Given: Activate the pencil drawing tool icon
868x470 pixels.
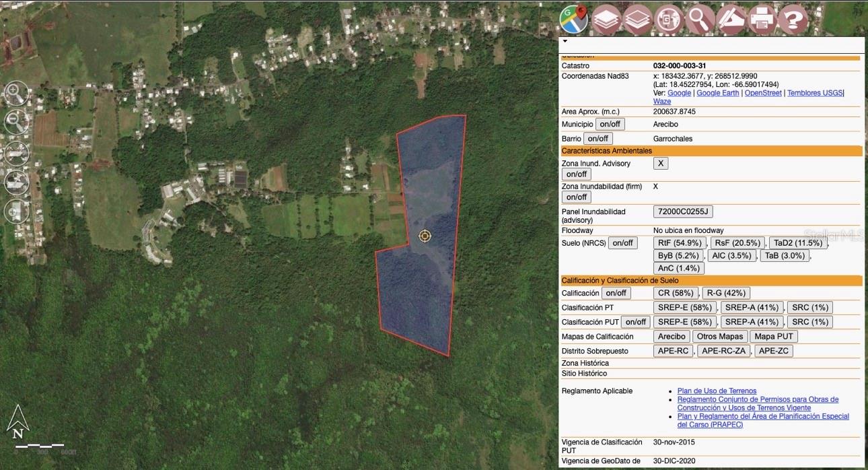Looking at the screenshot, I should (731, 19).
